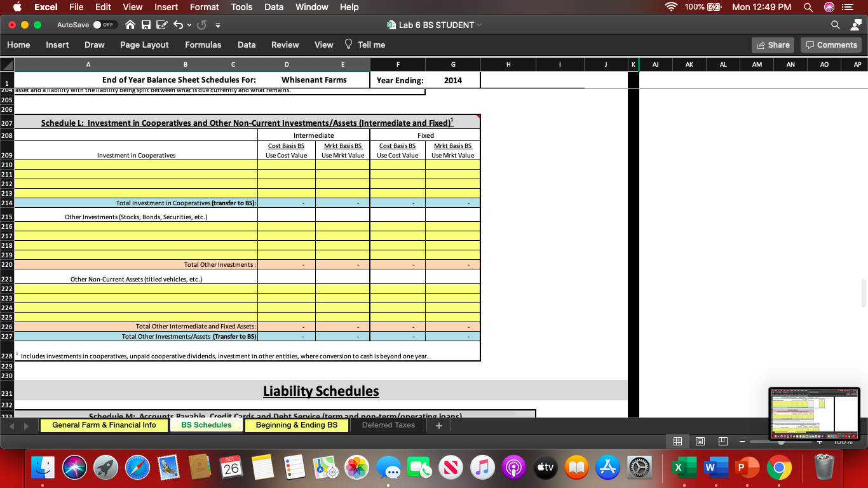Save the workbook with the floppy disk icon
Viewport: 868px width, 488px height.
(146, 25)
